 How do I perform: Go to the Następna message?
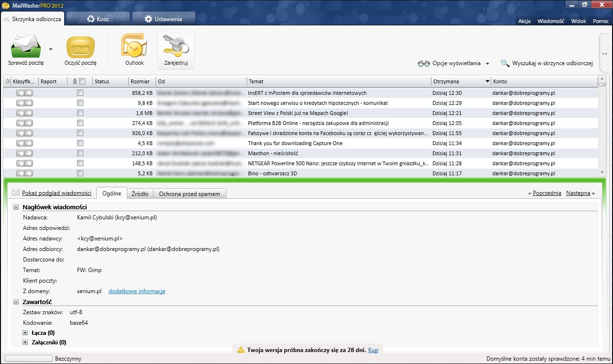[x=578, y=193]
